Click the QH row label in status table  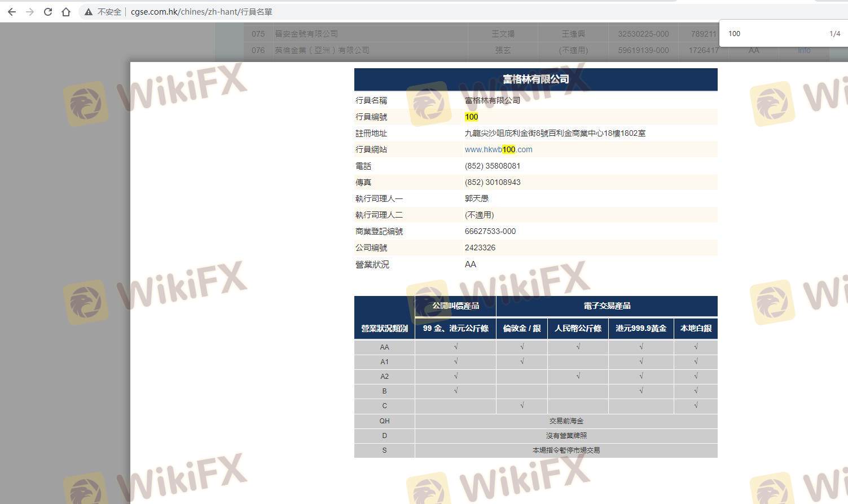(384, 421)
